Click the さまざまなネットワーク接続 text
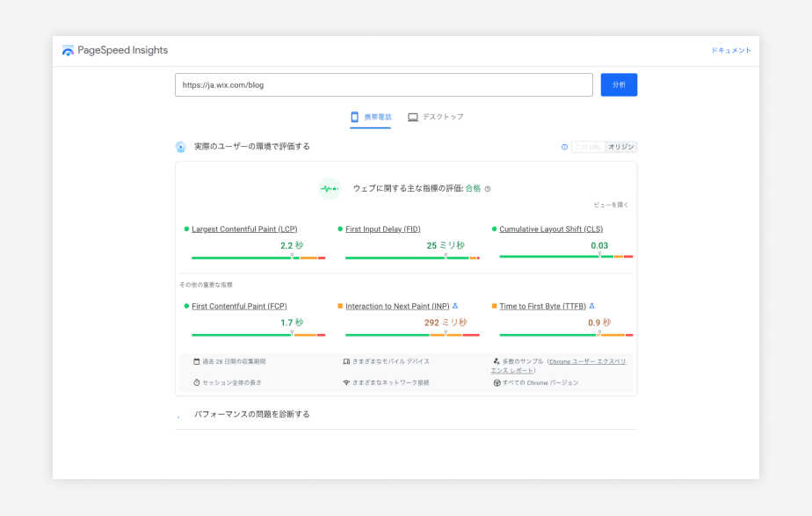Image resolution: width=812 pixels, height=516 pixels. click(391, 383)
